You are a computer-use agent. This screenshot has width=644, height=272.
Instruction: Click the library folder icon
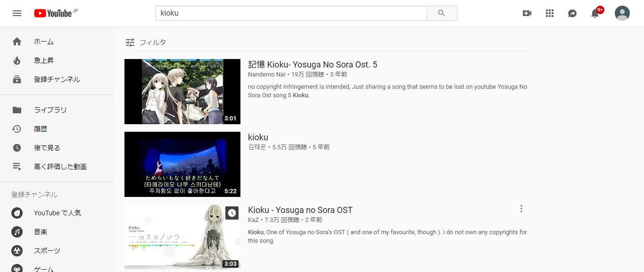[17, 110]
